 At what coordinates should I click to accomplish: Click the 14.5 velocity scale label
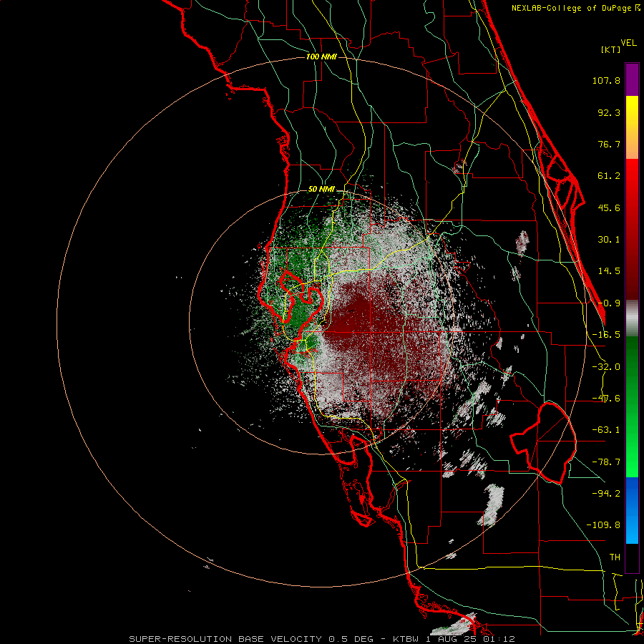tap(609, 271)
